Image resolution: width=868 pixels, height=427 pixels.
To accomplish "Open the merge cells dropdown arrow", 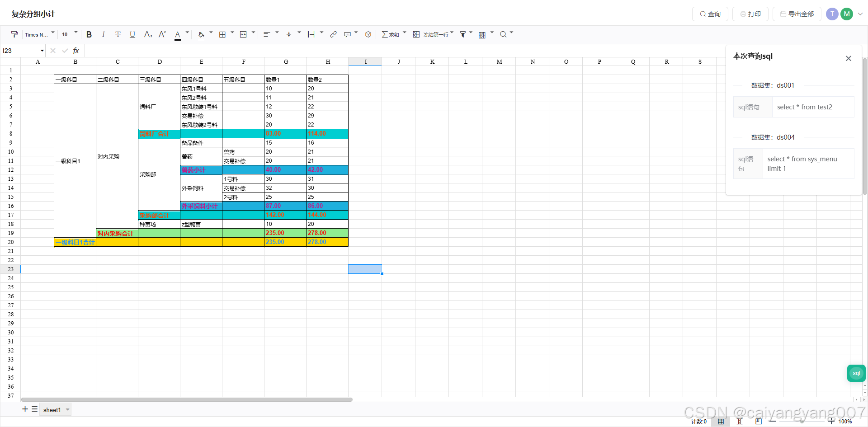I will [253, 33].
